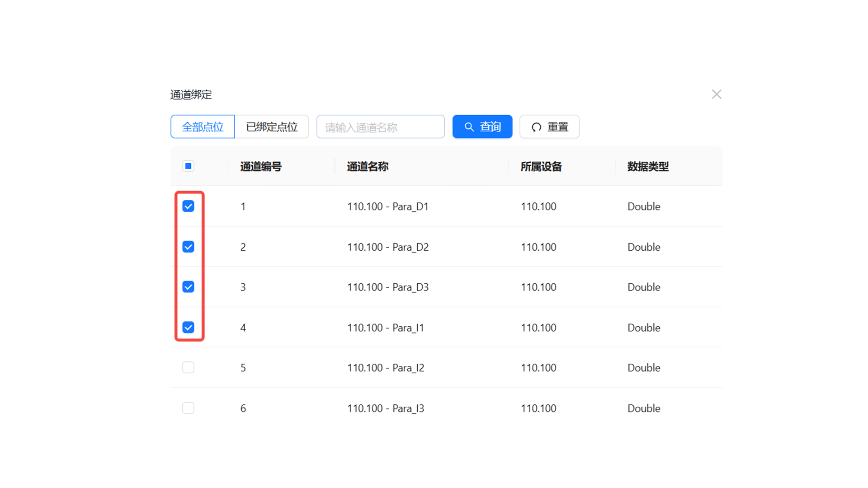
Task: Select the cell 110.100 - Para_I1
Action: pos(386,328)
